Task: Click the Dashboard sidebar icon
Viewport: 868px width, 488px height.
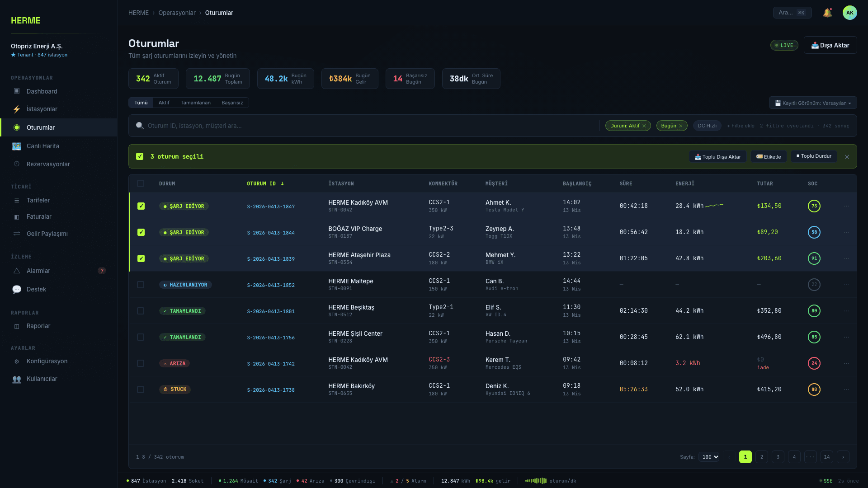Action: pyautogui.click(x=17, y=91)
